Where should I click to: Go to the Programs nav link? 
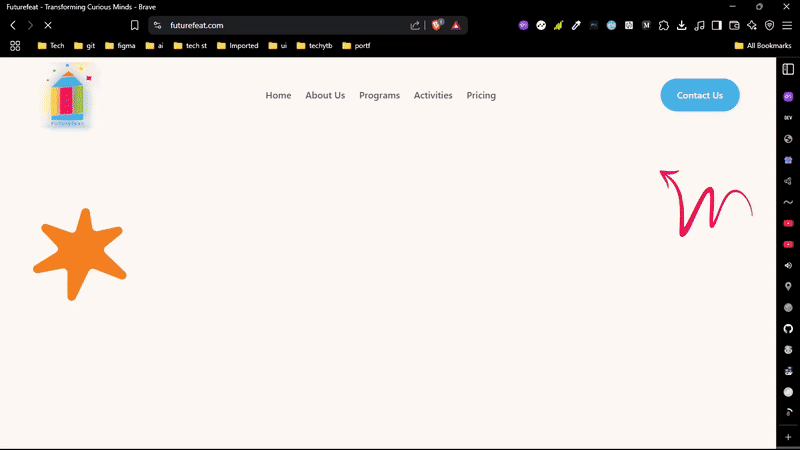pyautogui.click(x=379, y=95)
